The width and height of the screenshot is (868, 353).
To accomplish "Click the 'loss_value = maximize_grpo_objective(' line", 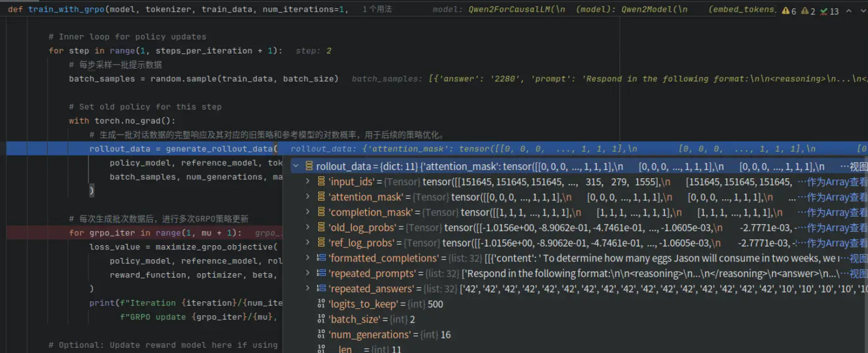I will [x=184, y=246].
